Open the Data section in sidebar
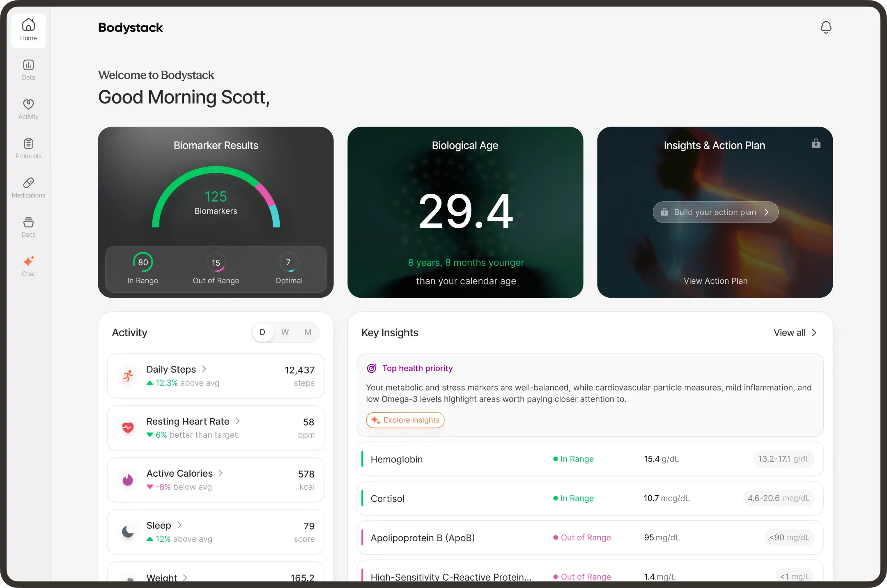887x588 pixels. tap(28, 70)
